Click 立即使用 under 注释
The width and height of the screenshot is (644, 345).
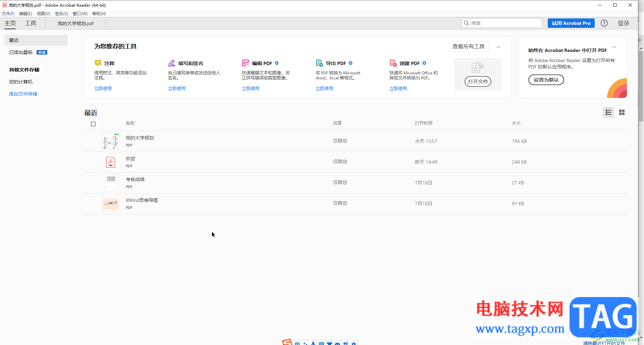(x=103, y=89)
